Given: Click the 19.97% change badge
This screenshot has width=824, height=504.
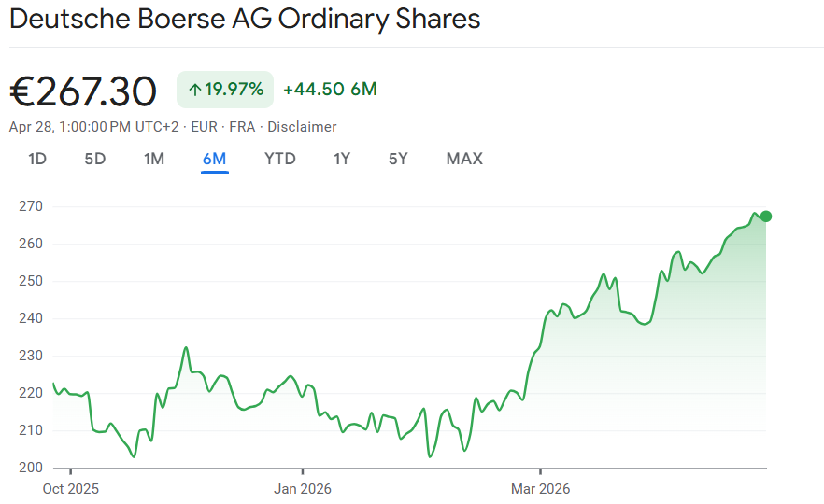Looking at the screenshot, I should pyautogui.click(x=225, y=90).
